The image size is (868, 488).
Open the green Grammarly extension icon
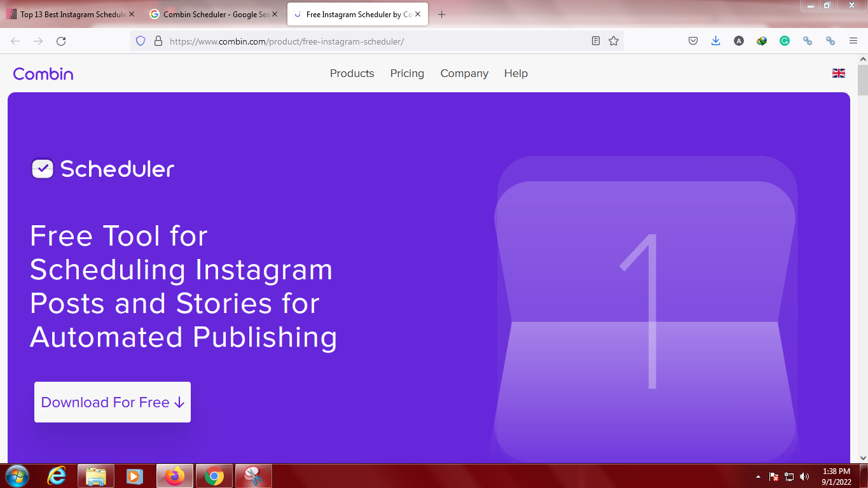(785, 41)
